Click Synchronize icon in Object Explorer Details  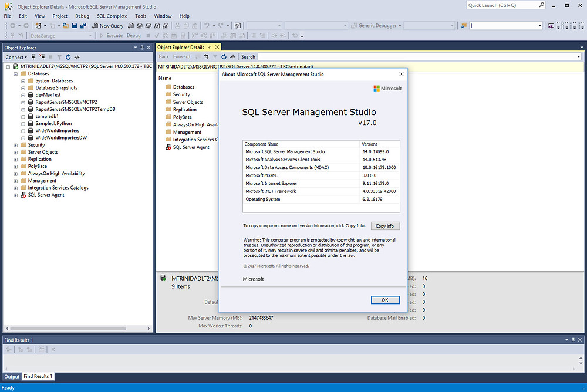206,57
